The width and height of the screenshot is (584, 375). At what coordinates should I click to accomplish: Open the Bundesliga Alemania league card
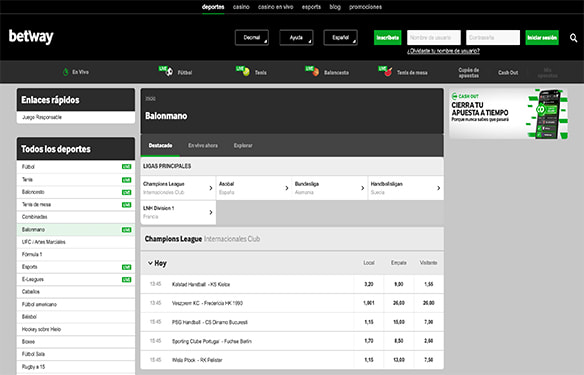tap(330, 188)
